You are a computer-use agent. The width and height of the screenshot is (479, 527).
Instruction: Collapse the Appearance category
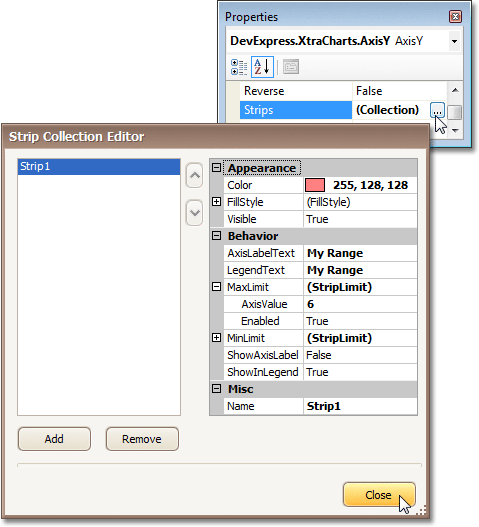pos(216,168)
